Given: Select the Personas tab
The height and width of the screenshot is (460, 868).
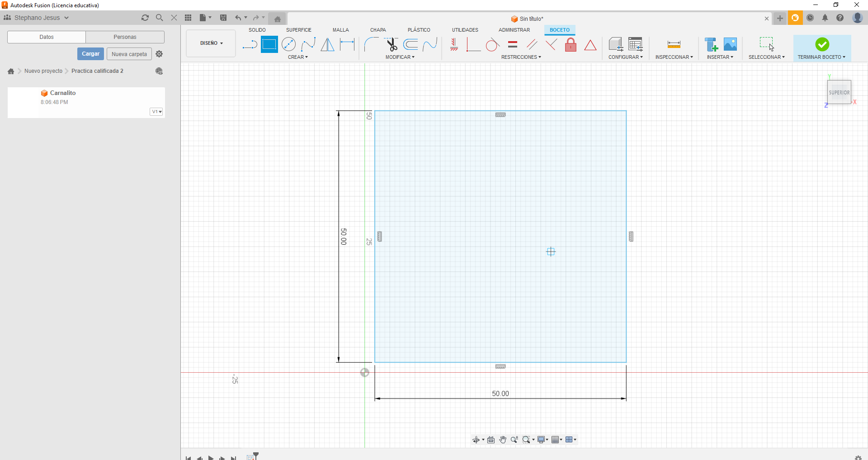Looking at the screenshot, I should coord(125,37).
